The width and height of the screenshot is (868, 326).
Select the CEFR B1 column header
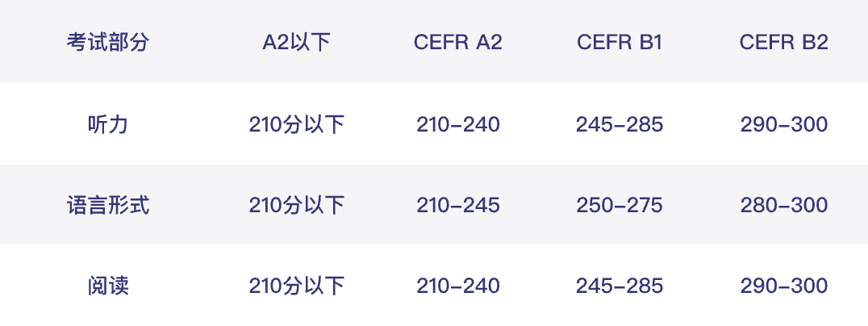(620, 43)
